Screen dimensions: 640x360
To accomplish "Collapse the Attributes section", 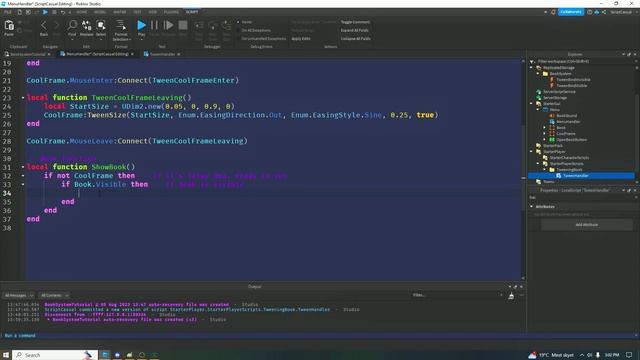I will click(531, 207).
